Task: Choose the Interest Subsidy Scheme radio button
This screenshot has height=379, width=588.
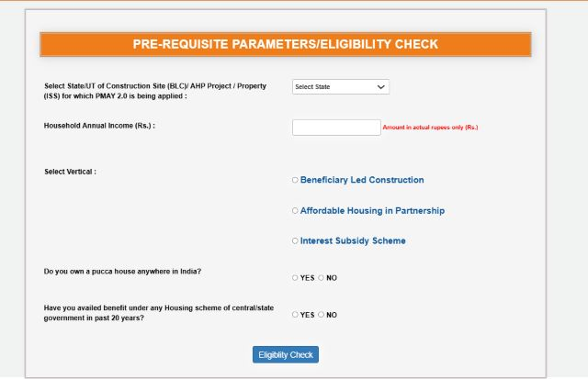Action: [295, 240]
